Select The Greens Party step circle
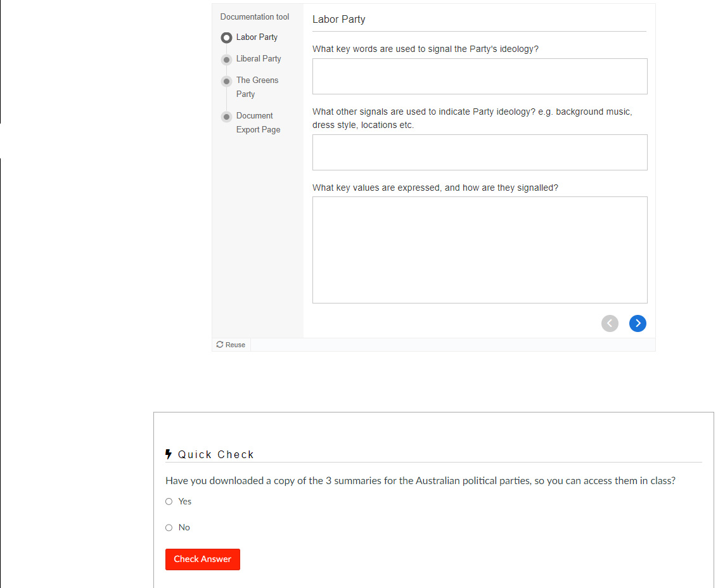The width and height of the screenshot is (718, 588). [226, 82]
